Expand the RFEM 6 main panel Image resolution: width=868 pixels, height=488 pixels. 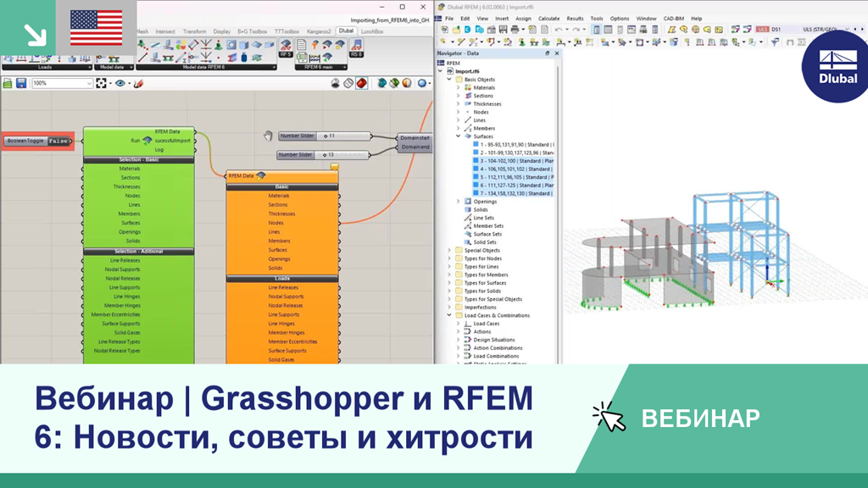[344, 67]
